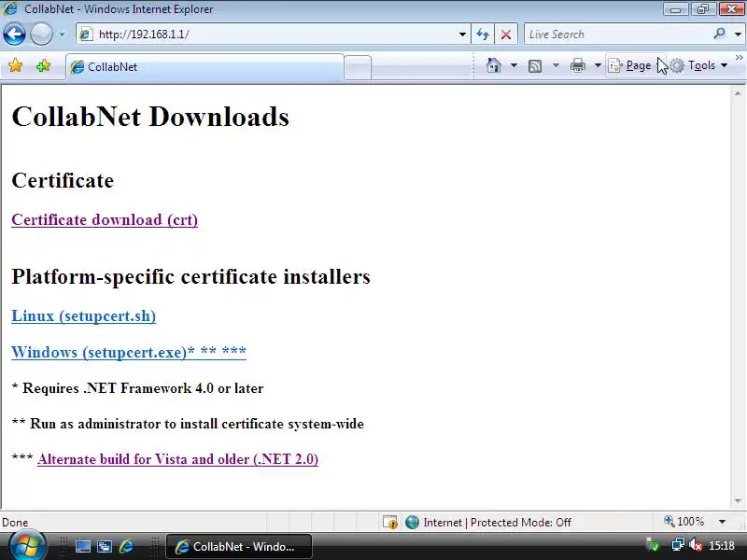This screenshot has height=560, width=747.
Task: Click the Done status text
Action: coord(15,523)
